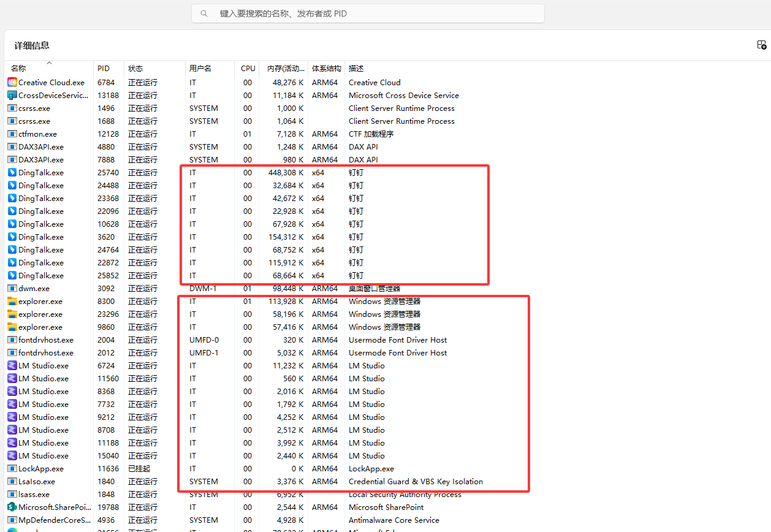Select the dwm.exe process name
The width and height of the screenshot is (771, 532).
[34, 288]
